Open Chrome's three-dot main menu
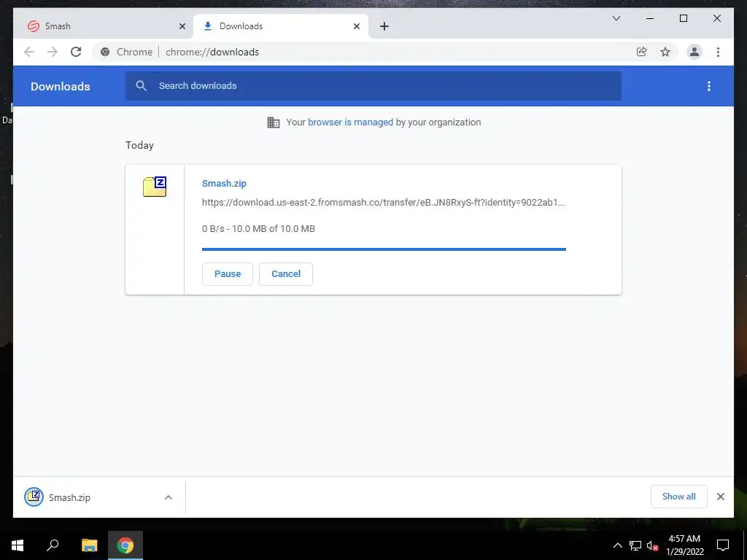 click(718, 52)
